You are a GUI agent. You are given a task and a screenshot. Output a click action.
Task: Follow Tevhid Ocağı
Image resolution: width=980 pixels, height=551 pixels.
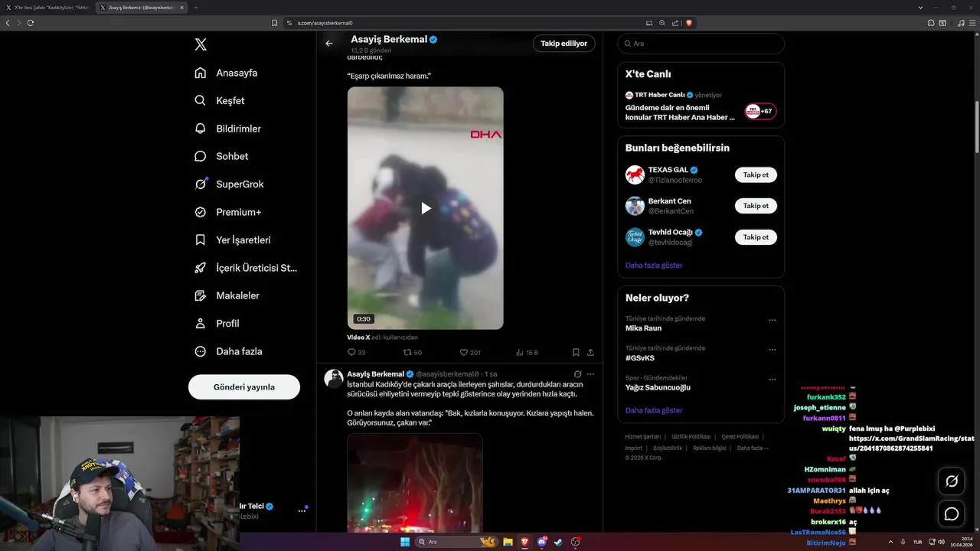point(756,237)
